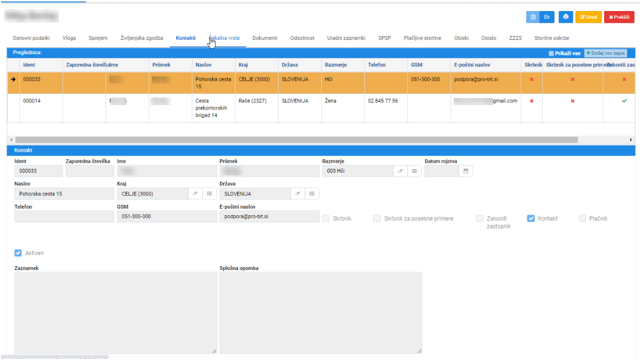
Task: Click the Uredi edit button
Action: click(588, 17)
